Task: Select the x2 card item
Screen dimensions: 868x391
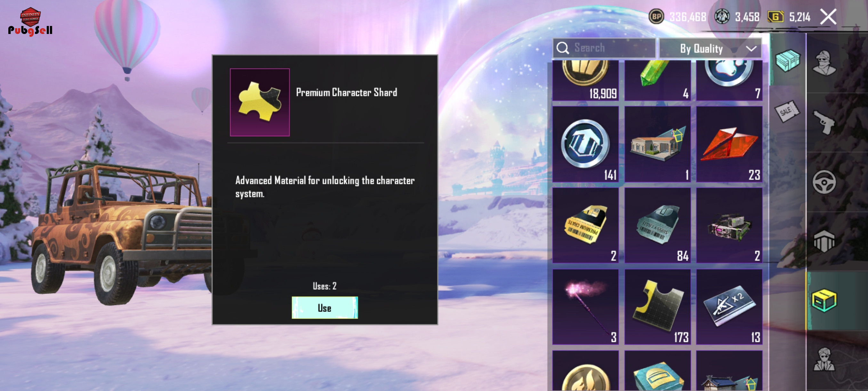Action: coord(729,307)
